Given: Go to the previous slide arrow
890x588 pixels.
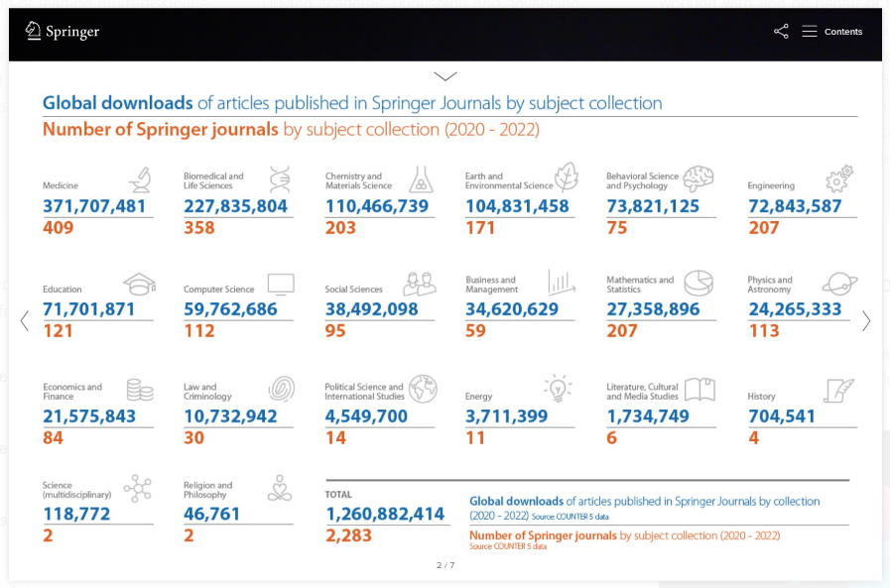Looking at the screenshot, I should [x=25, y=321].
